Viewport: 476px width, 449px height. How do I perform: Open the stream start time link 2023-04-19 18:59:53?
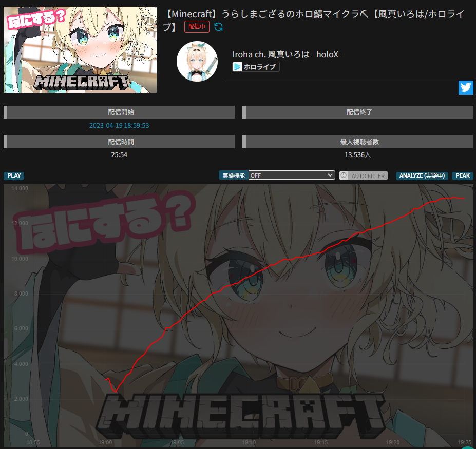119,126
